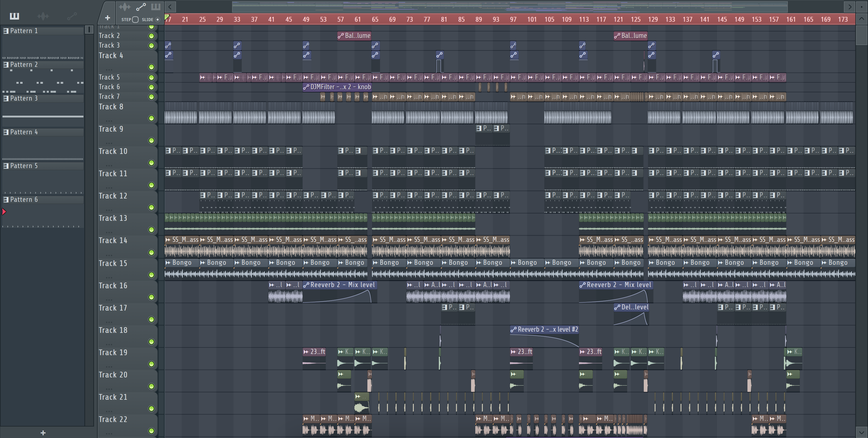Jump to bar 97 on timeline
Image resolution: width=868 pixels, height=438 pixels.
click(513, 19)
